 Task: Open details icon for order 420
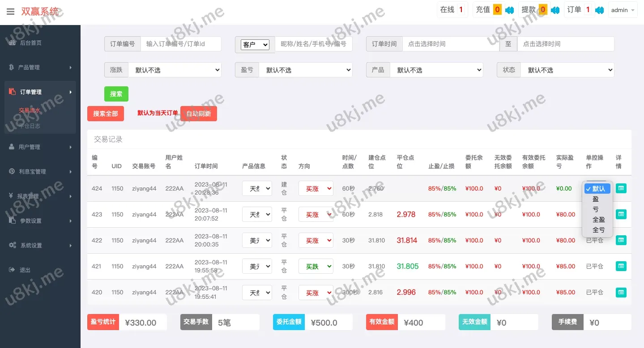(621, 293)
